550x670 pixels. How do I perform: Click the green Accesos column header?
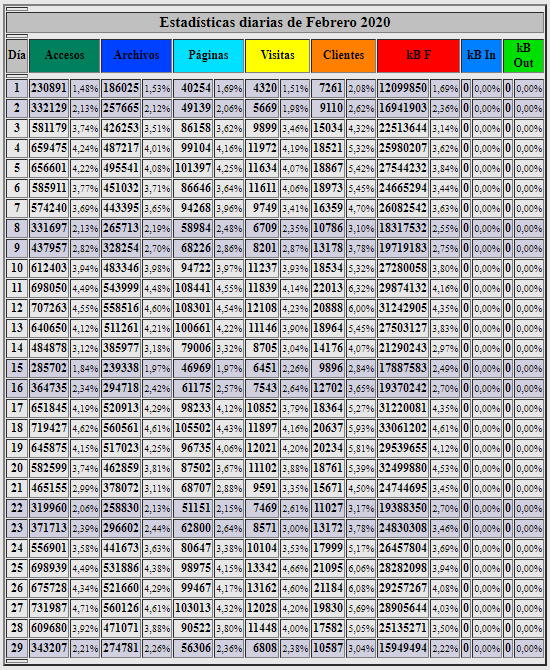click(65, 56)
